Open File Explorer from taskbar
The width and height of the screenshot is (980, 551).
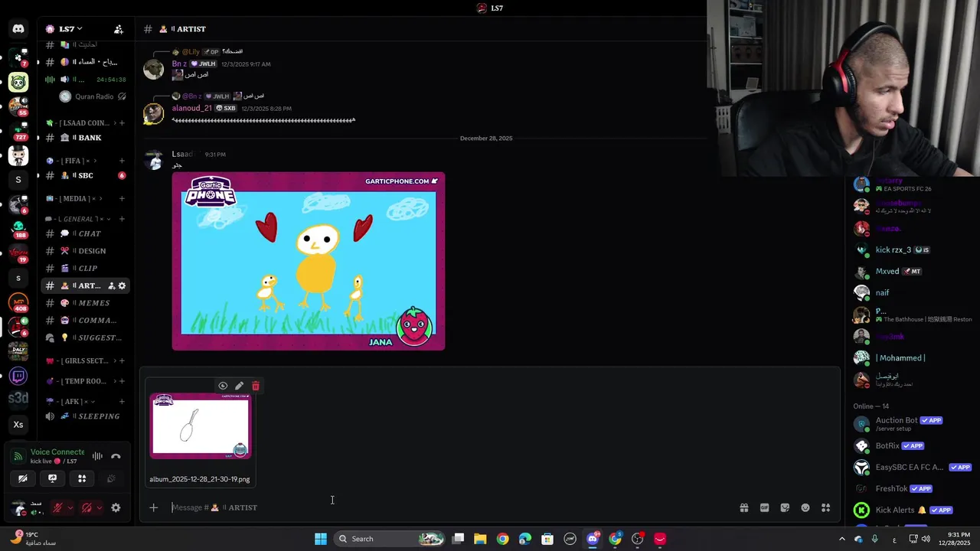pos(480,539)
